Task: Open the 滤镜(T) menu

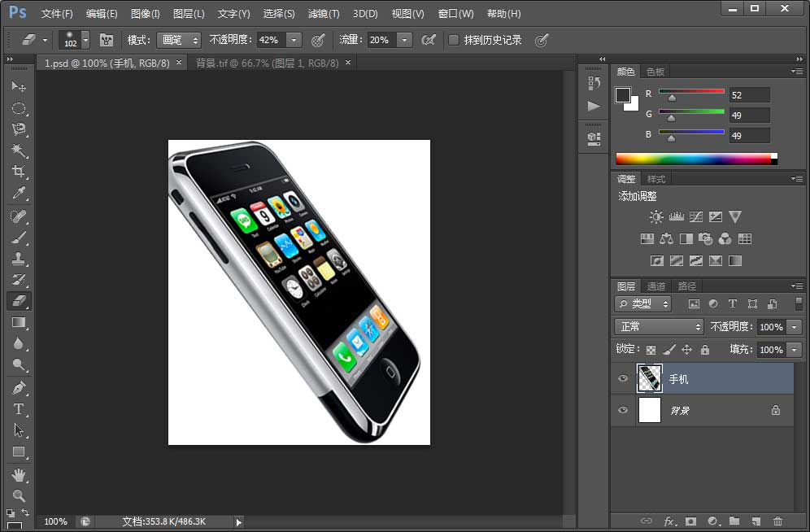Action: (324, 14)
